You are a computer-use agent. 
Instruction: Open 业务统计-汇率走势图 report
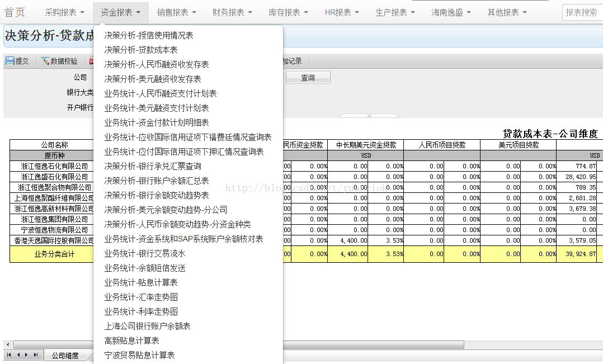click(141, 297)
